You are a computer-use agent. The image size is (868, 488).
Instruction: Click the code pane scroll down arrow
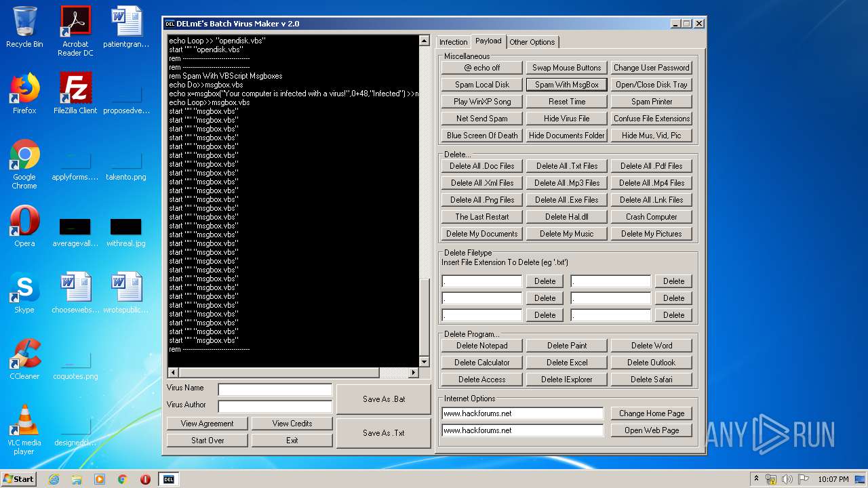point(425,362)
